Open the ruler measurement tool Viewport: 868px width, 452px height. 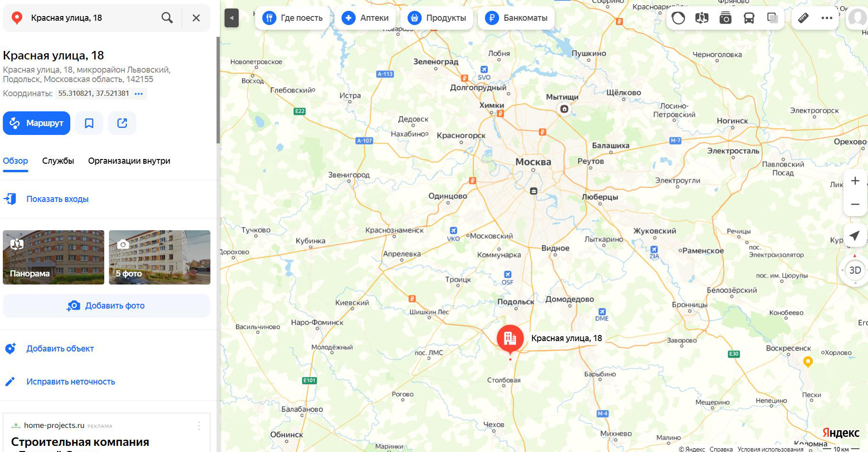click(x=803, y=18)
